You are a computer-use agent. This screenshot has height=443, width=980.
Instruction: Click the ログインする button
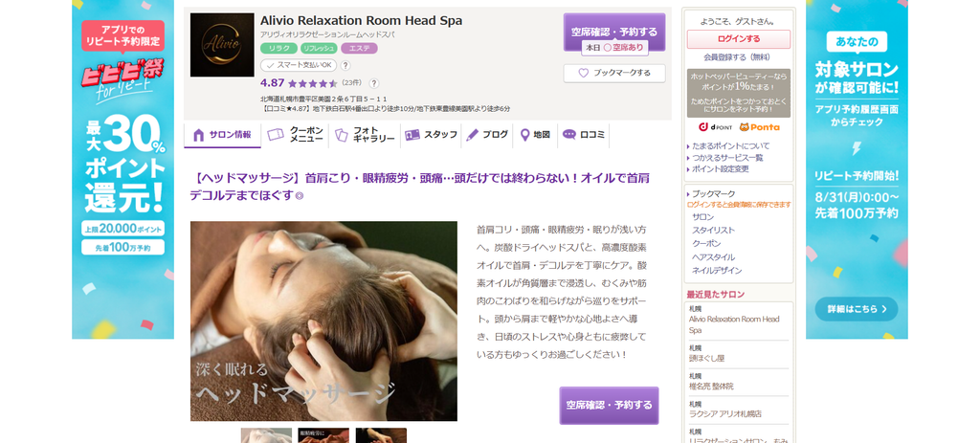coord(739,39)
